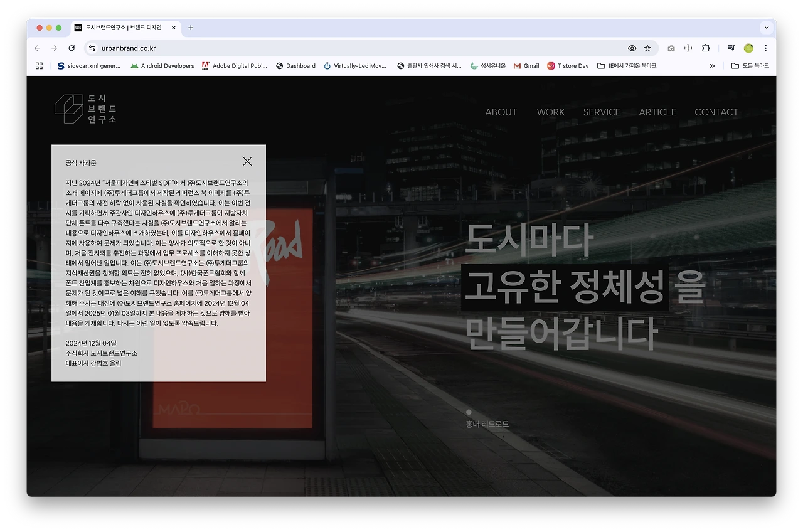Screen dimensions: 803x532
Task: Click the 만들어갑니다 headline text
Action: pos(561,333)
